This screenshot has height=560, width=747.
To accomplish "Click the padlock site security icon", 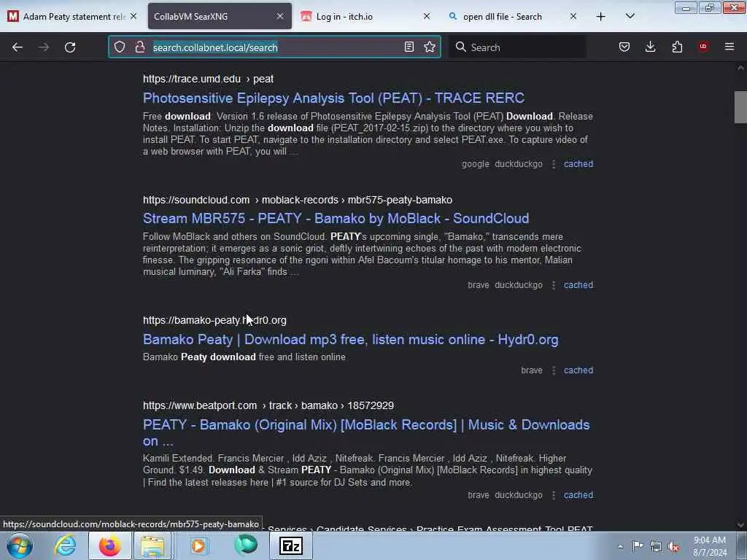I will pyautogui.click(x=139, y=47).
